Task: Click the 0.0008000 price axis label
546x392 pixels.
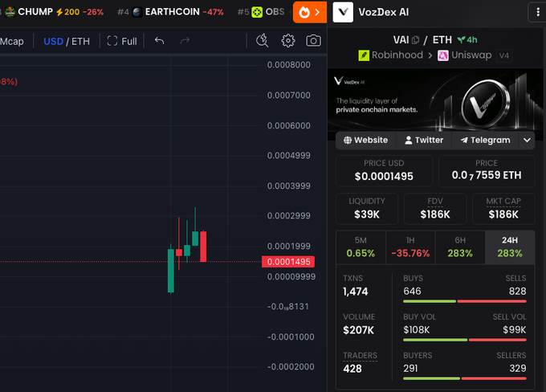Action: [x=289, y=65]
